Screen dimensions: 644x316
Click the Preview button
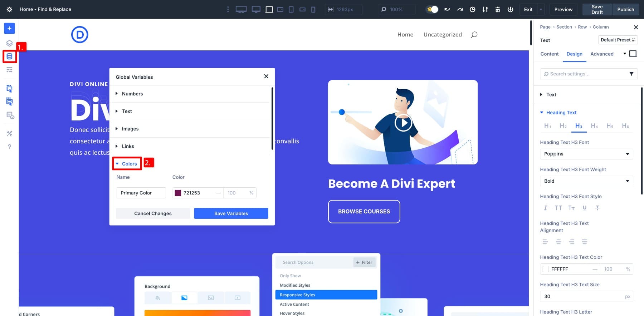(563, 9)
